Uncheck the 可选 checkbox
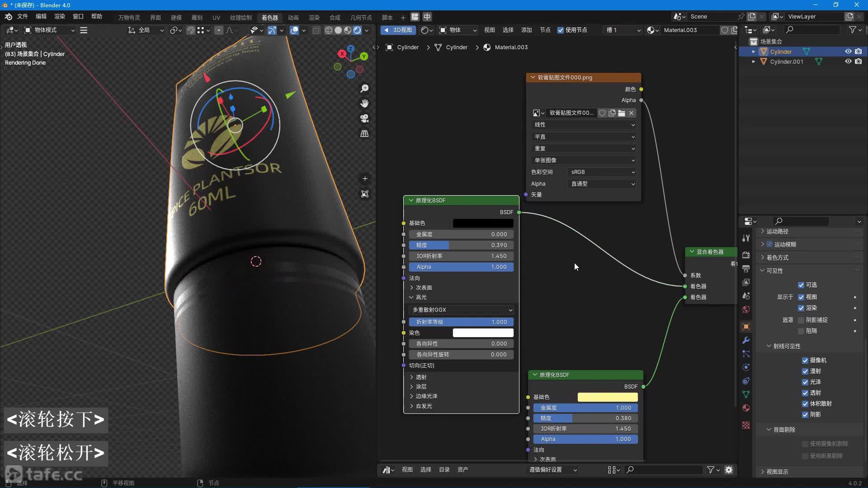The height and width of the screenshot is (488, 868). [801, 285]
